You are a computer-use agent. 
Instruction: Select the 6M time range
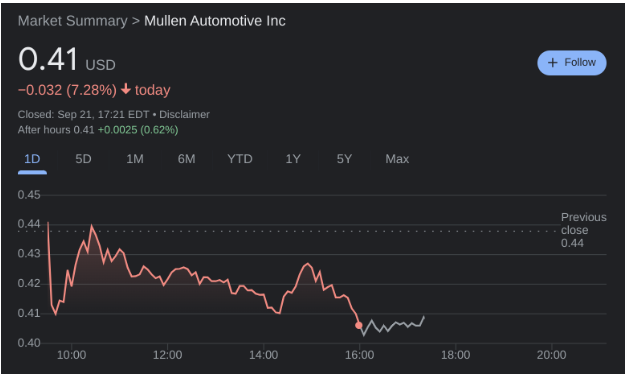186,159
